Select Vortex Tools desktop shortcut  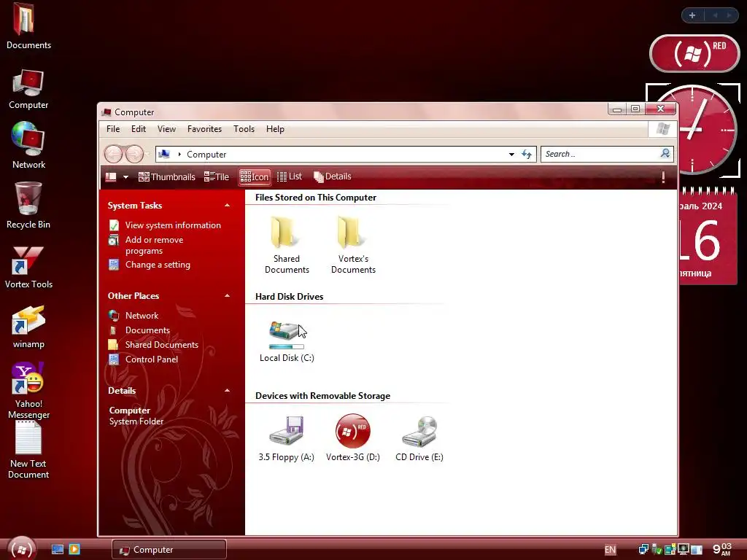28,267
